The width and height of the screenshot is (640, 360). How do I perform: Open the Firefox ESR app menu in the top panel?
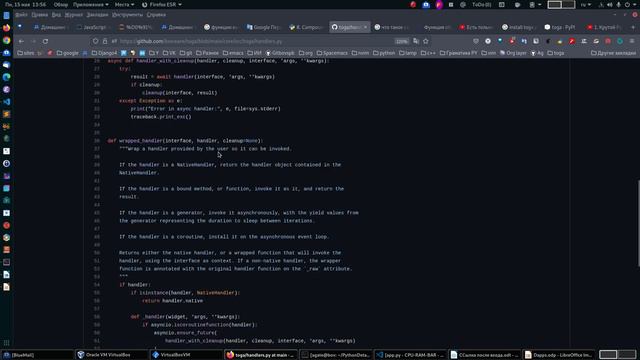162,4
